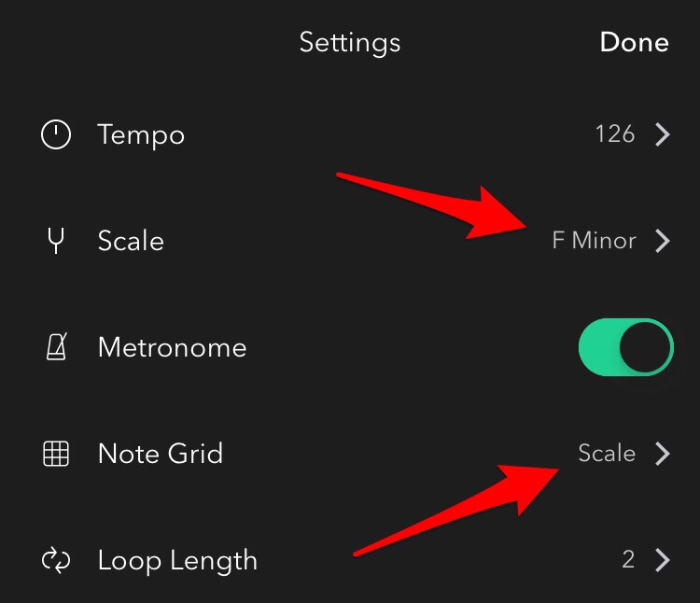The width and height of the screenshot is (700, 603).
Task: Click the Scale tuning fork icon
Action: pos(57,242)
